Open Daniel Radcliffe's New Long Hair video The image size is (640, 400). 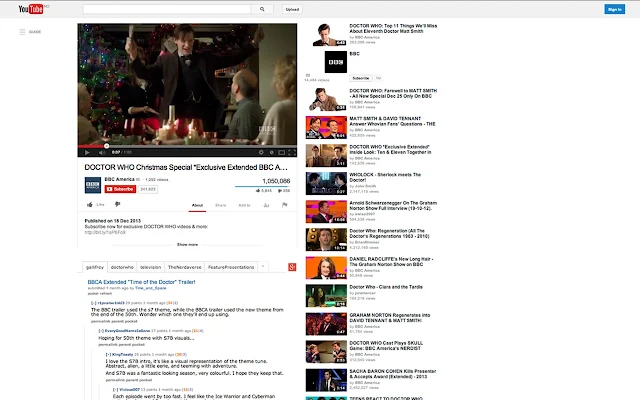[391, 262]
